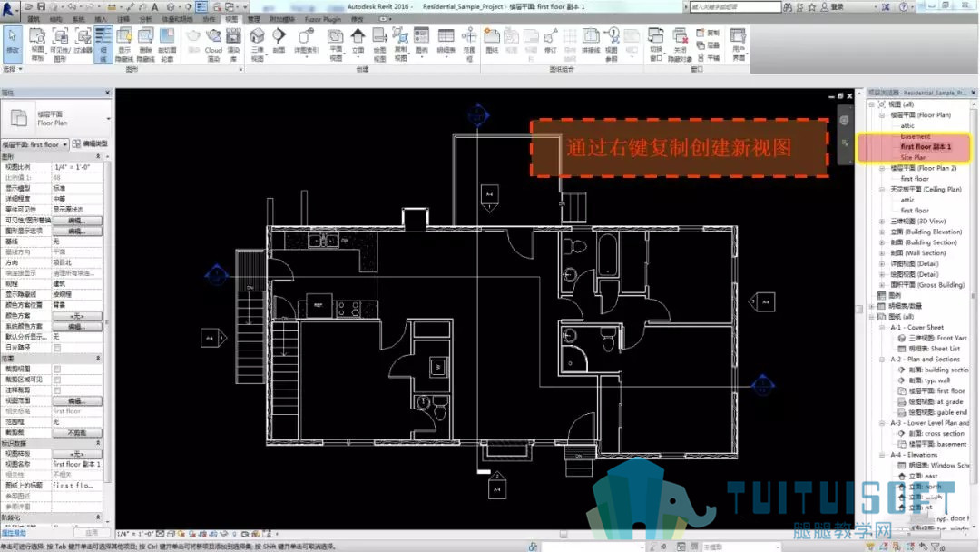Toggle Thin Lines (细线) in ribbon
The height and width of the screenshot is (552, 980).
click(103, 44)
